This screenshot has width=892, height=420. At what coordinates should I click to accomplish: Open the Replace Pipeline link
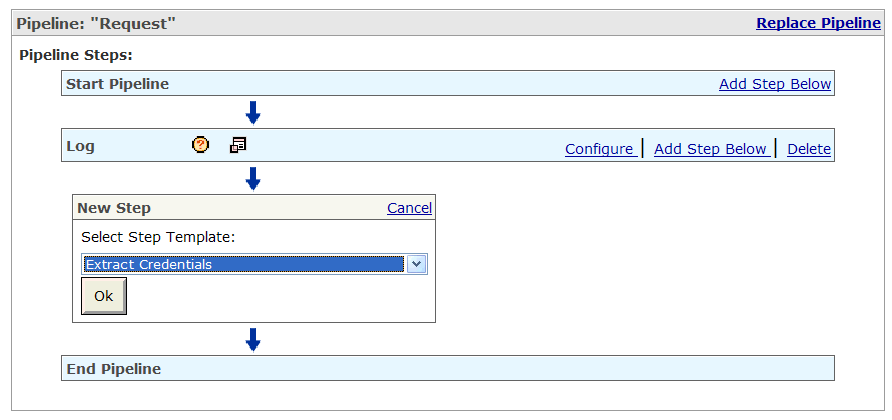(818, 23)
